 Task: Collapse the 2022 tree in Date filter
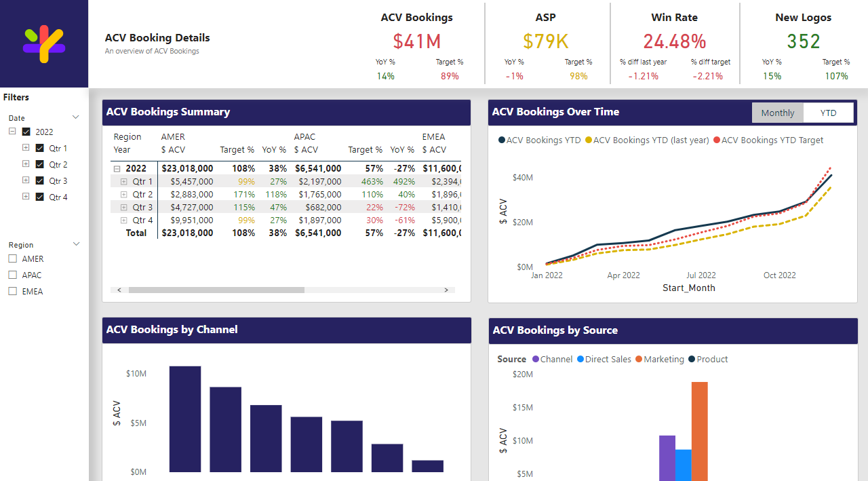pyautogui.click(x=12, y=132)
